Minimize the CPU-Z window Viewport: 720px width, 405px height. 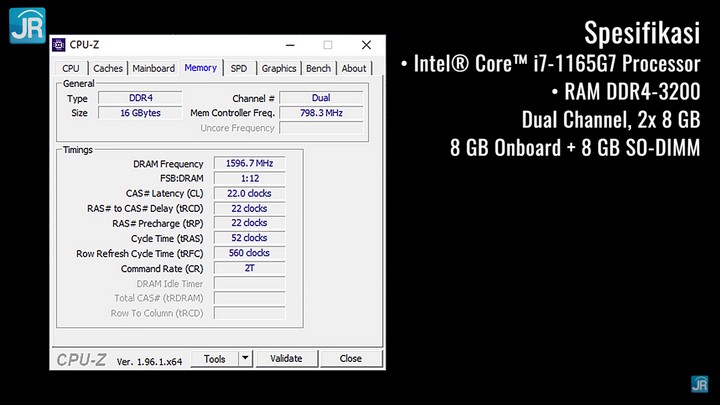[290, 45]
